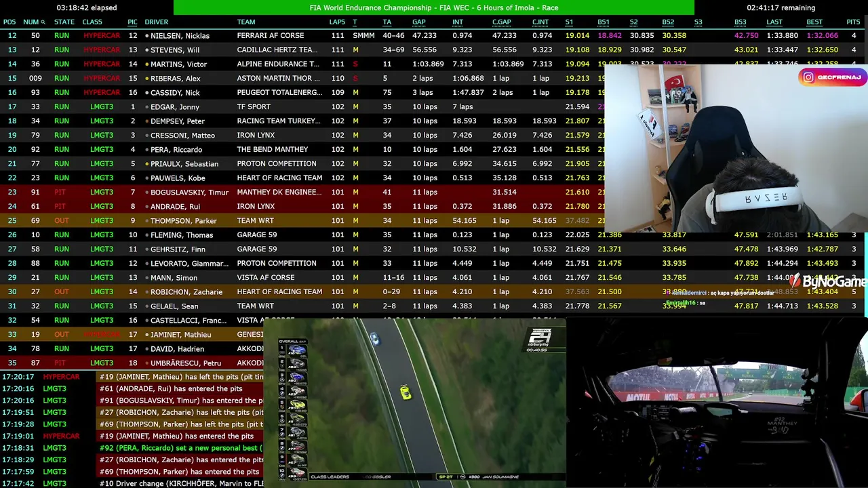Viewport: 868px width, 488px height.
Task: Click the GAP column header
Action: tap(419, 22)
